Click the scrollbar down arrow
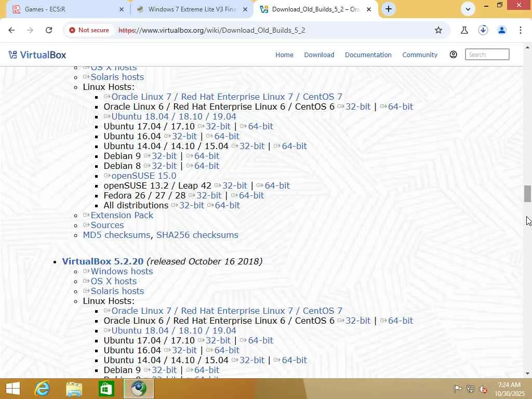This screenshot has height=399, width=532. 527,374
